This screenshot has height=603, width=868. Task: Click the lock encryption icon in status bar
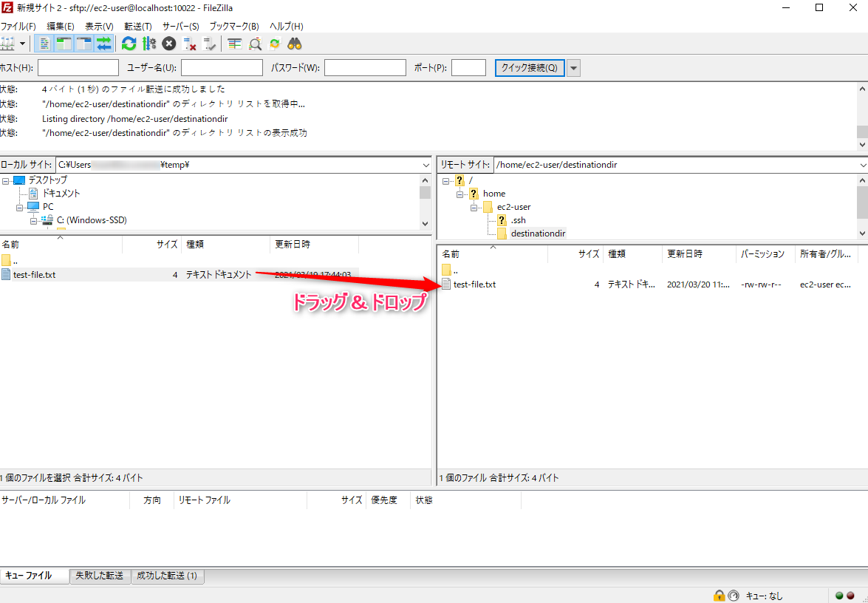point(719,596)
